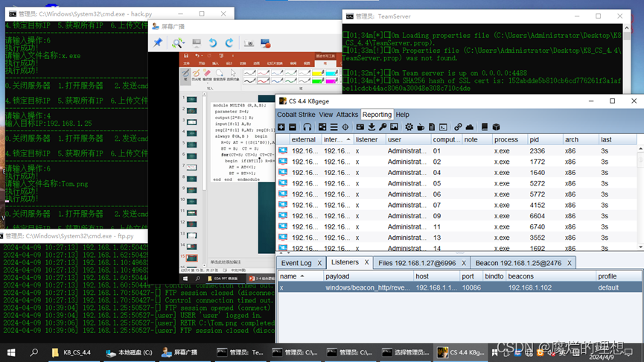The width and height of the screenshot is (644, 362).
Task: Select beacon row with pid 5272
Action: click(x=456, y=183)
